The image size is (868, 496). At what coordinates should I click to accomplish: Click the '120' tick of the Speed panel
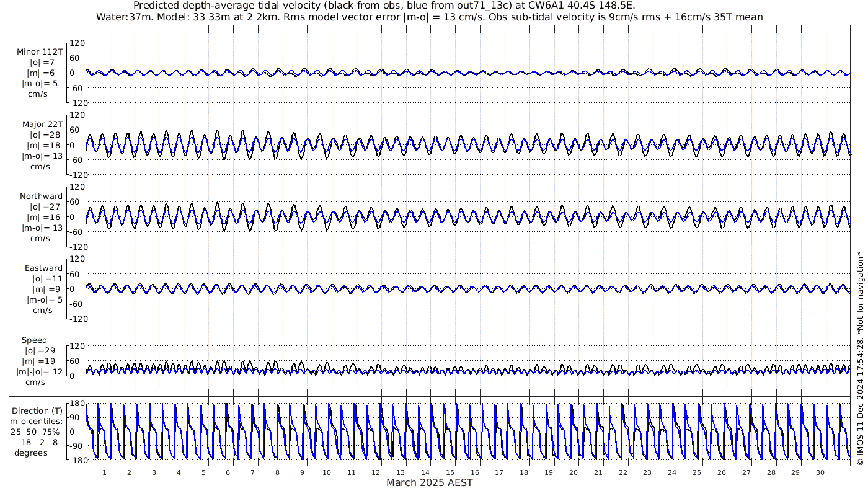77,345
